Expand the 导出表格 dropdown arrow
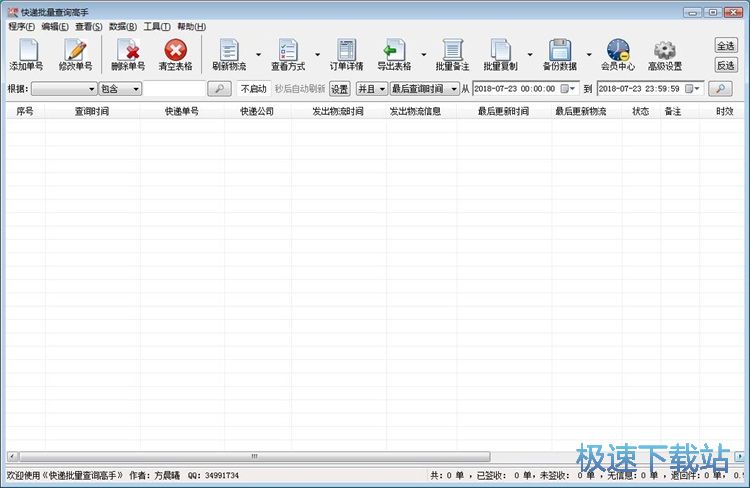This screenshot has height=488, width=750. [424, 55]
